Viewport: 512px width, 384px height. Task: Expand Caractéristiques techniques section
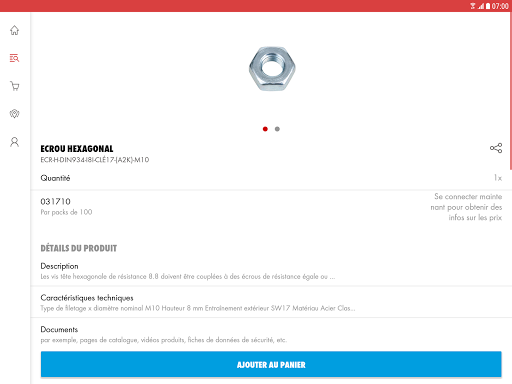pos(271,302)
